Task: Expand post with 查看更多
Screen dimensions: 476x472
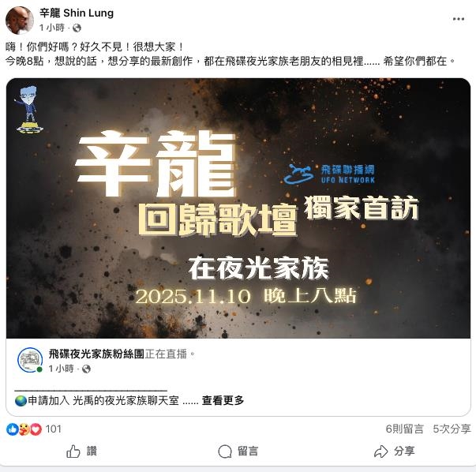Action: (223, 400)
